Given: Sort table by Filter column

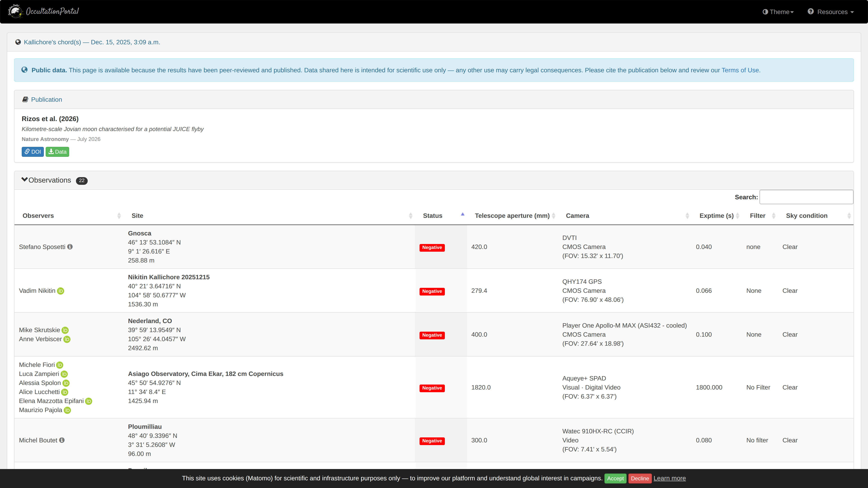Looking at the screenshot, I should [760, 216].
